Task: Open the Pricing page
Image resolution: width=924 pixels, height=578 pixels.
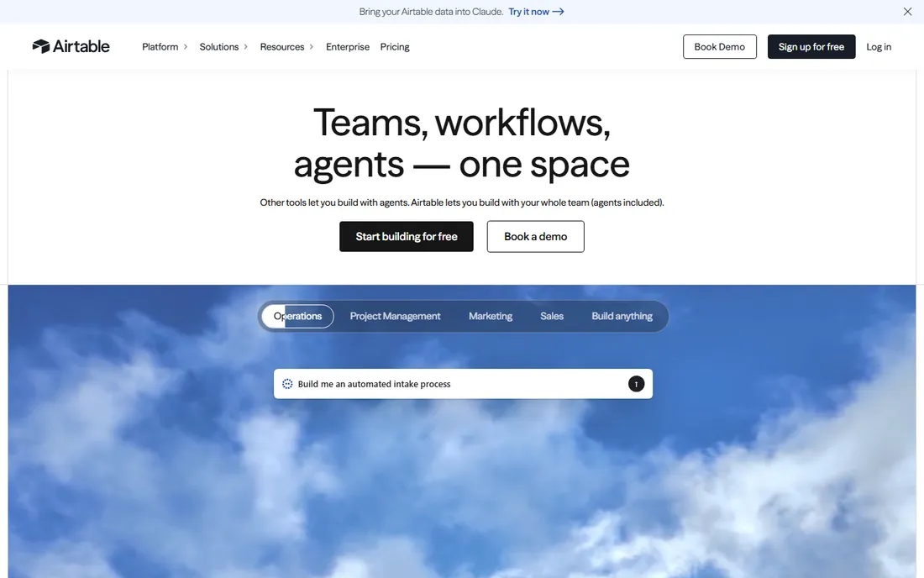Action: (x=395, y=46)
